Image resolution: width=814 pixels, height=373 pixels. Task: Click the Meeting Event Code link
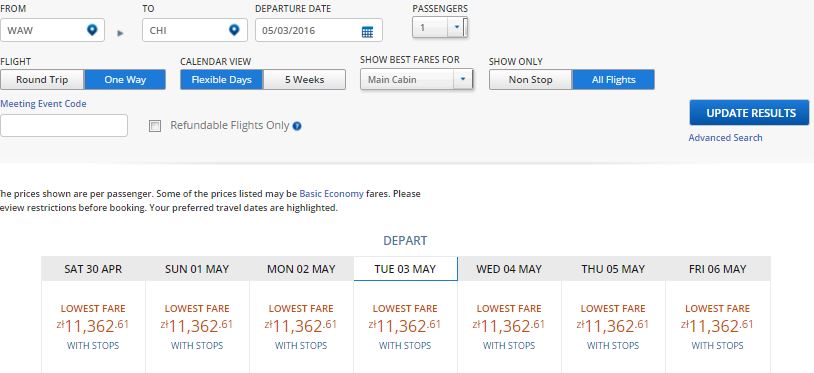pos(44,104)
